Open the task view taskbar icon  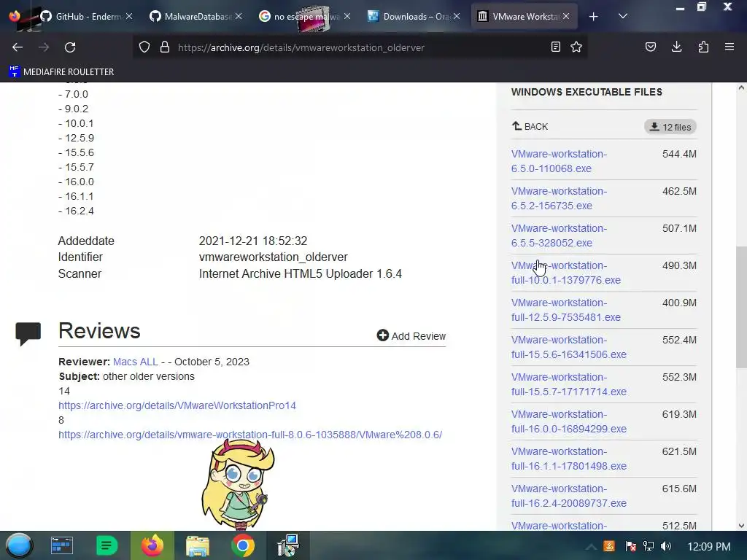pos(61,545)
